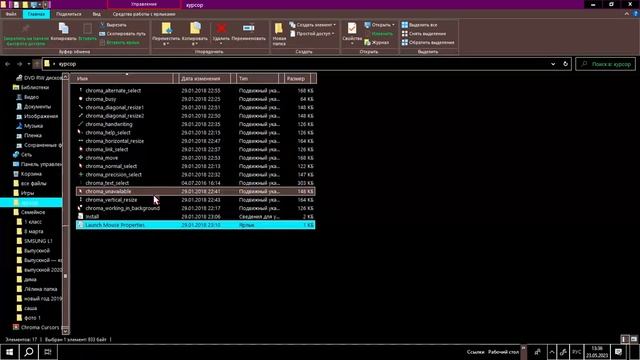The height and width of the screenshot is (360, 640).
Task: Open the Средства работы с ярлыками tab
Action: pyautogui.click(x=144, y=14)
